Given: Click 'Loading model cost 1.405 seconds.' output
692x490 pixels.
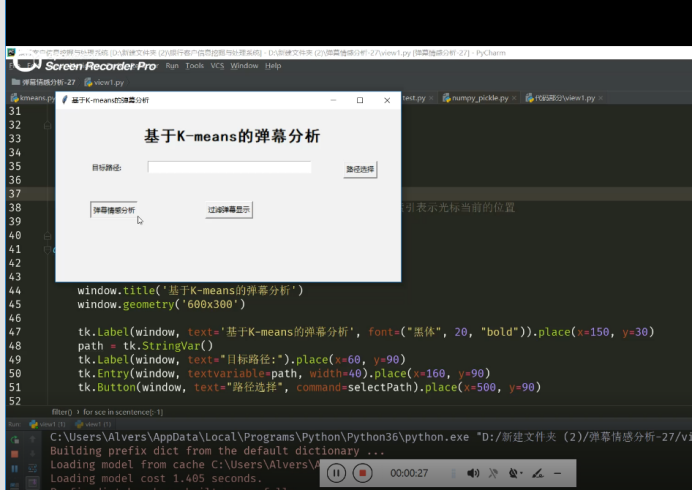Looking at the screenshot, I should [156, 478].
